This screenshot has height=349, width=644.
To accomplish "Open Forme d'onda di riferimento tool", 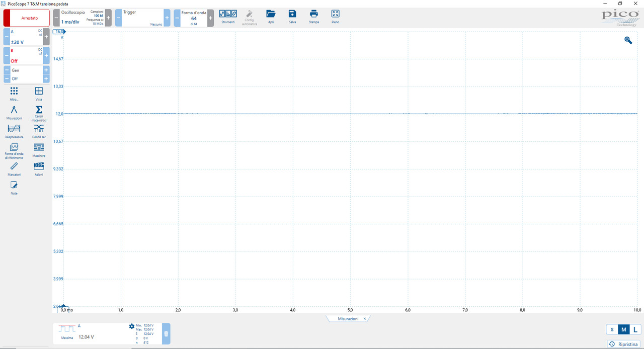I will [x=14, y=151].
